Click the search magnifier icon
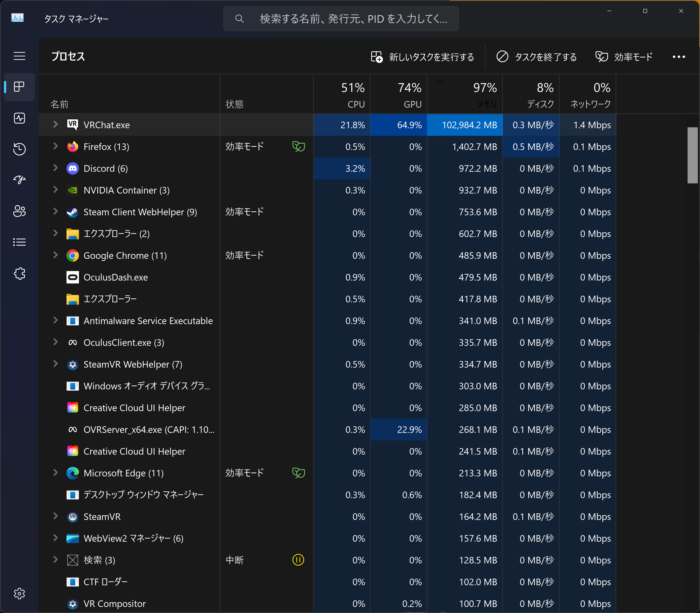 pos(240,19)
